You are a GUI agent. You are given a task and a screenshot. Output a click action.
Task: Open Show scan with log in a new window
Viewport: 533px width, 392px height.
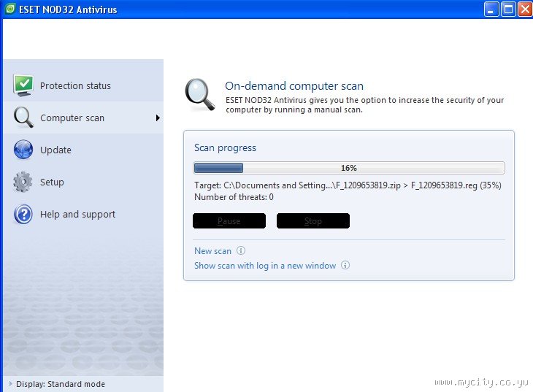pos(265,266)
